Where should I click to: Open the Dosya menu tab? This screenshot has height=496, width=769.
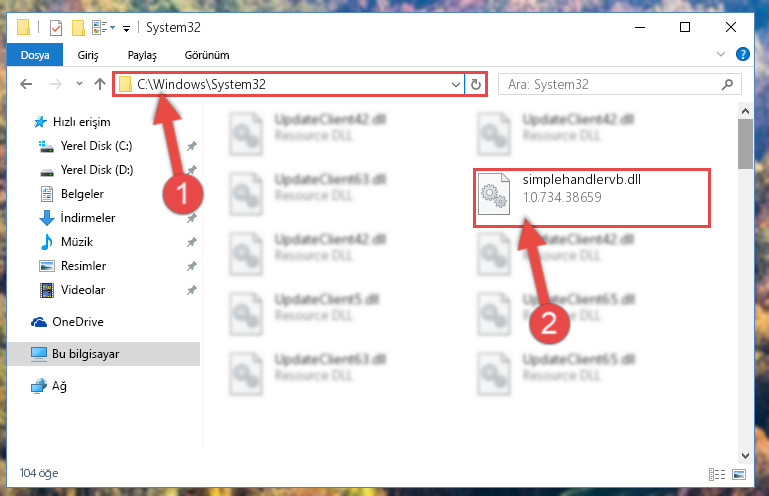point(35,55)
